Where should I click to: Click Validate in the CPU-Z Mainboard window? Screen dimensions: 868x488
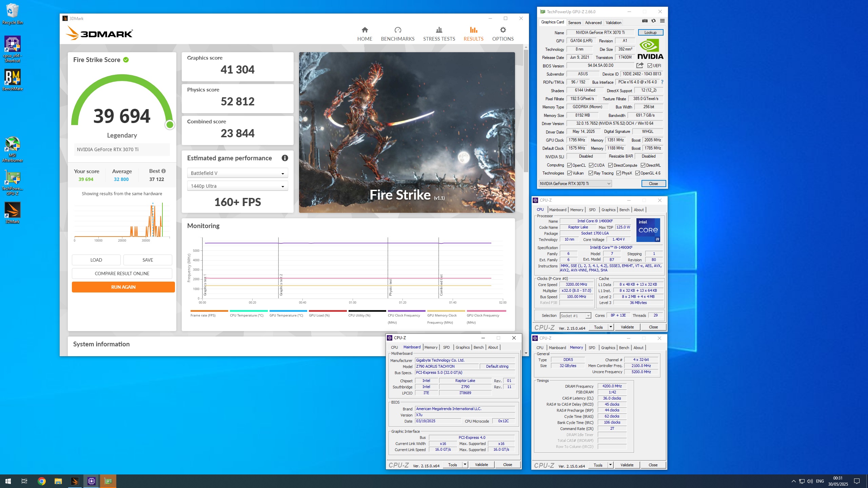tap(481, 465)
